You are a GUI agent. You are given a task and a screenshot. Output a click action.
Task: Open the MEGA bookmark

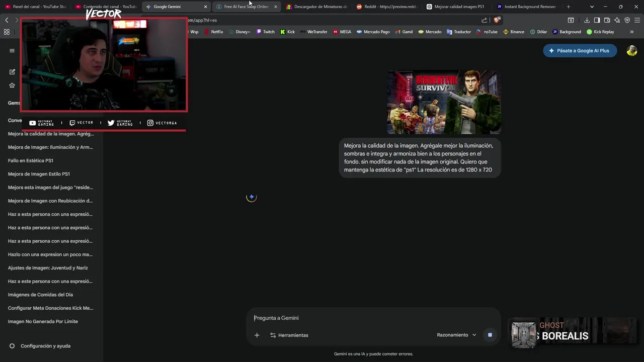[x=342, y=32]
